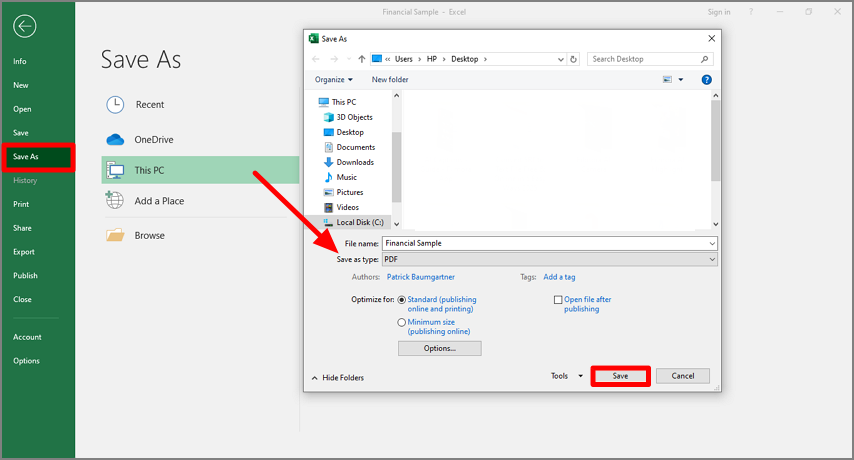Image resolution: width=854 pixels, height=460 pixels.
Task: Click the Save button in dialog
Action: (620, 376)
